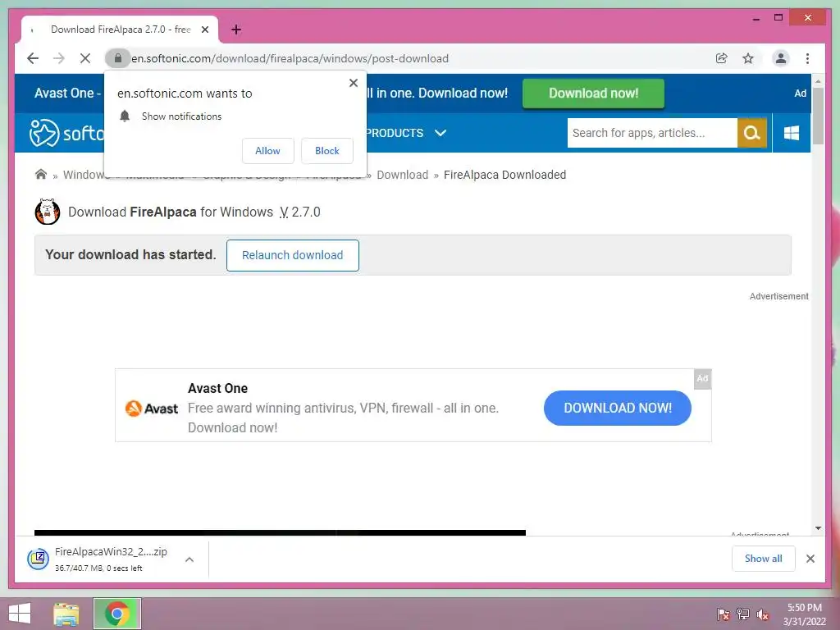Block notifications from en.softonic.com

(x=326, y=151)
